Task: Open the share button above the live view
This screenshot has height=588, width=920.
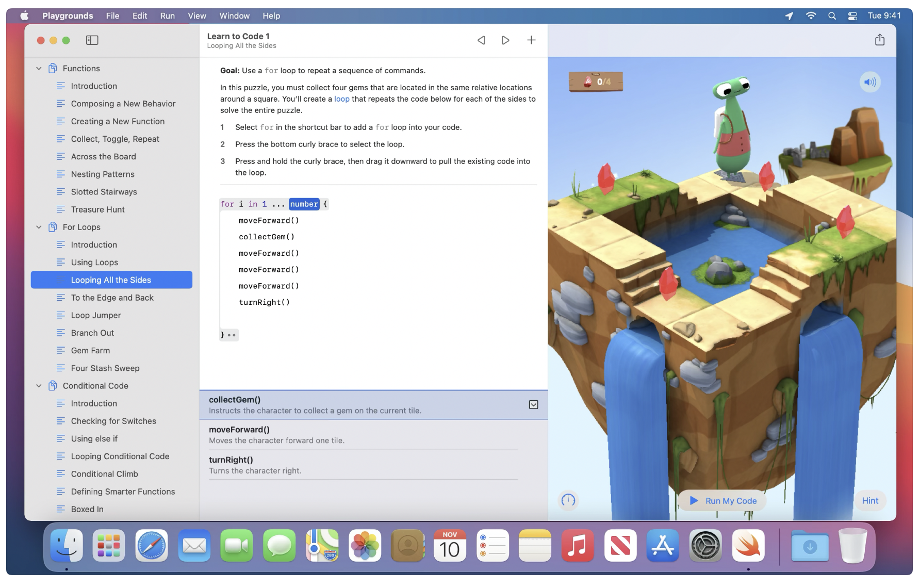Action: pos(880,40)
